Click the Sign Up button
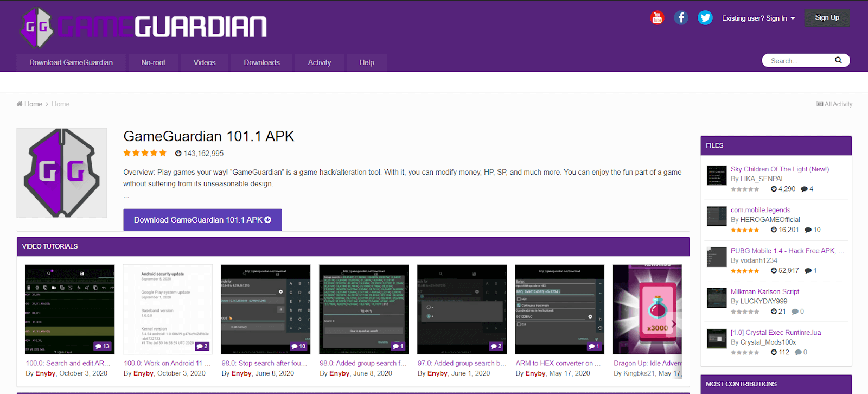The height and width of the screenshot is (394, 868). 827,17
